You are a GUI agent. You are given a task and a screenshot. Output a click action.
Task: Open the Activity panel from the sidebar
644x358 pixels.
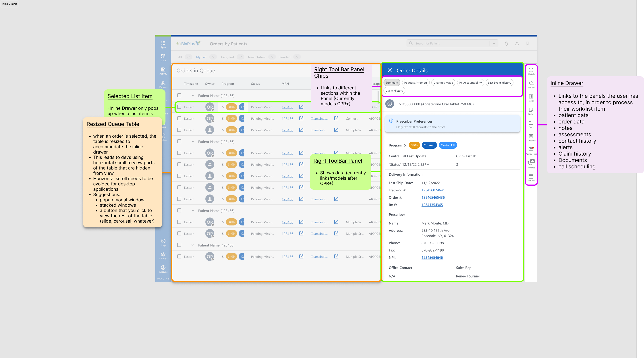[x=163, y=71]
